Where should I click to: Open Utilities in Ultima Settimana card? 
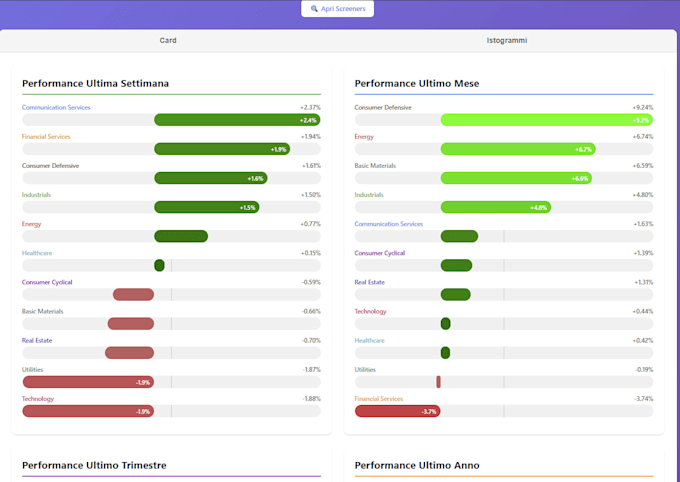tap(33, 369)
